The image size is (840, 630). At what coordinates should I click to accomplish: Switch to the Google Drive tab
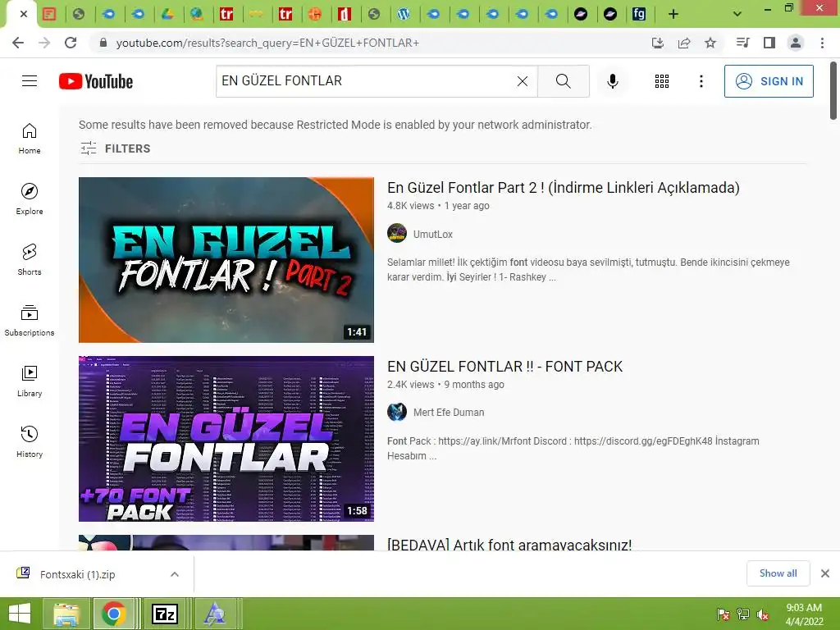167,14
